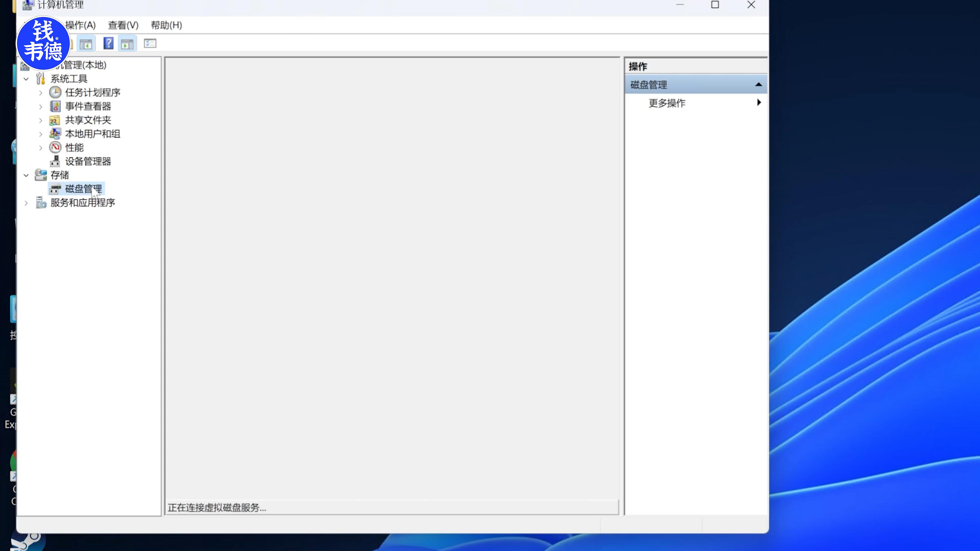Collapse the System Tools tree node

click(x=26, y=79)
